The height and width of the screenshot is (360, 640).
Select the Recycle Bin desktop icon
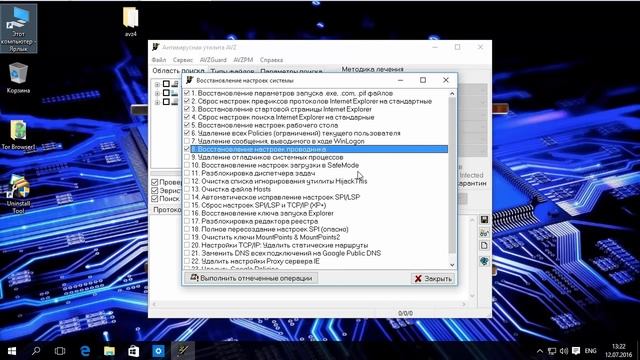click(18, 78)
